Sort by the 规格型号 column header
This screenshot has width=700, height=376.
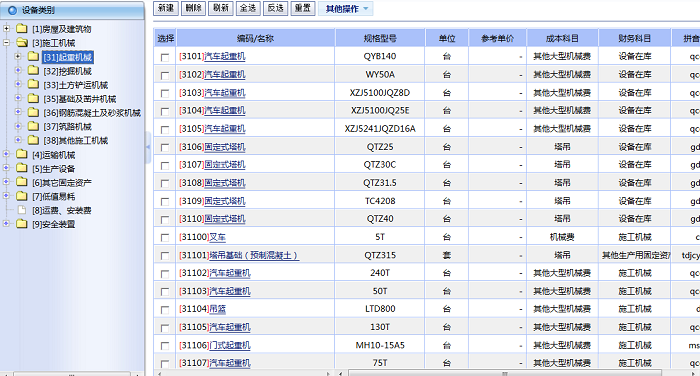[x=380, y=38]
